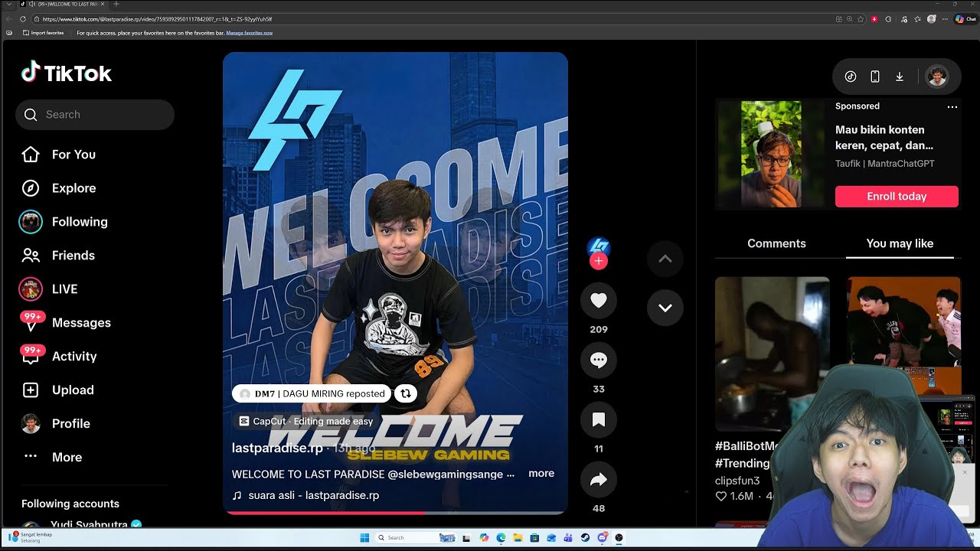Open sponsored ad options menu

tap(952, 106)
